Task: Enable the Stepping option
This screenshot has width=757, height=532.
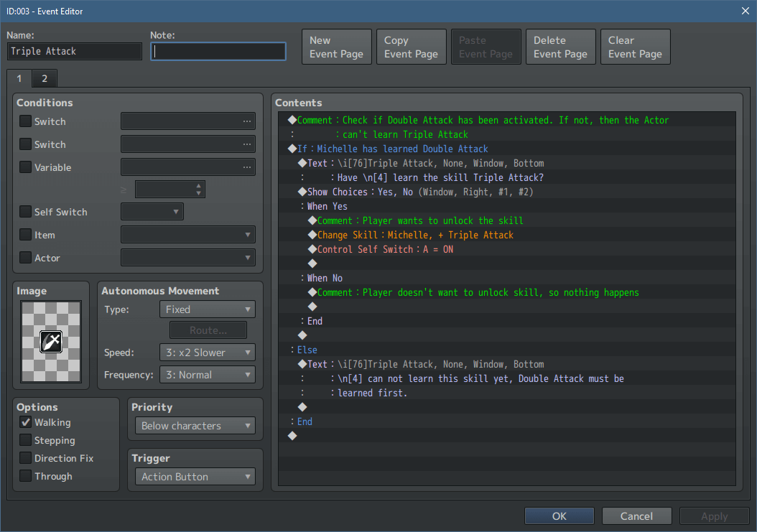Action: [x=27, y=440]
